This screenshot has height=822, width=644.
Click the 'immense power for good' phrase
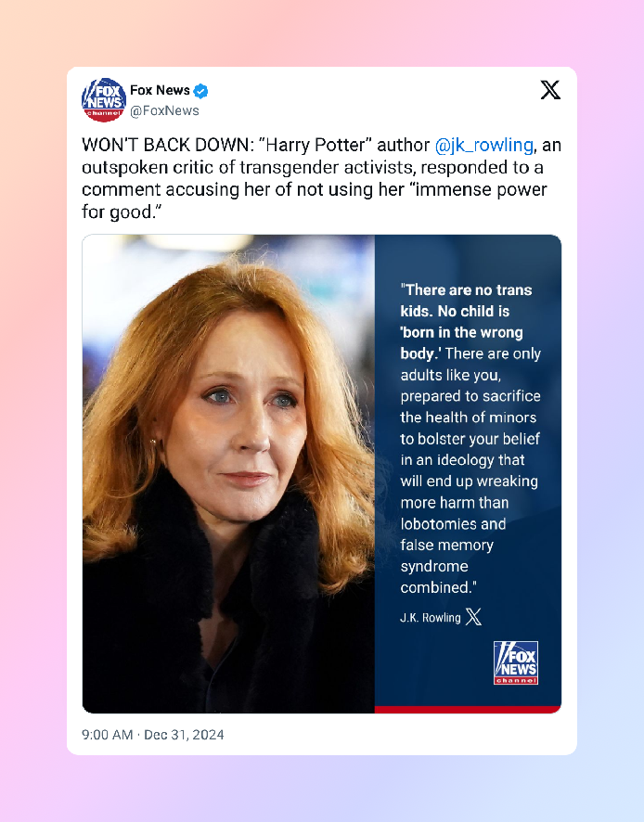coord(315,200)
